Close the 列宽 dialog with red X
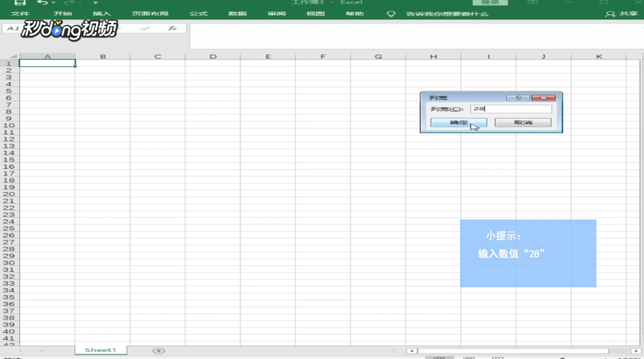Screen dimensions: 644x359 click(543, 97)
